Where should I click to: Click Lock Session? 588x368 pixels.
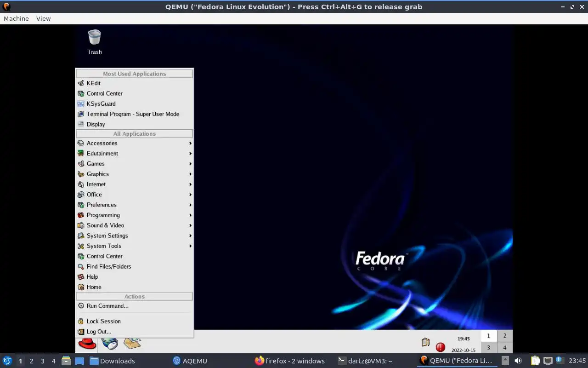pyautogui.click(x=134, y=321)
